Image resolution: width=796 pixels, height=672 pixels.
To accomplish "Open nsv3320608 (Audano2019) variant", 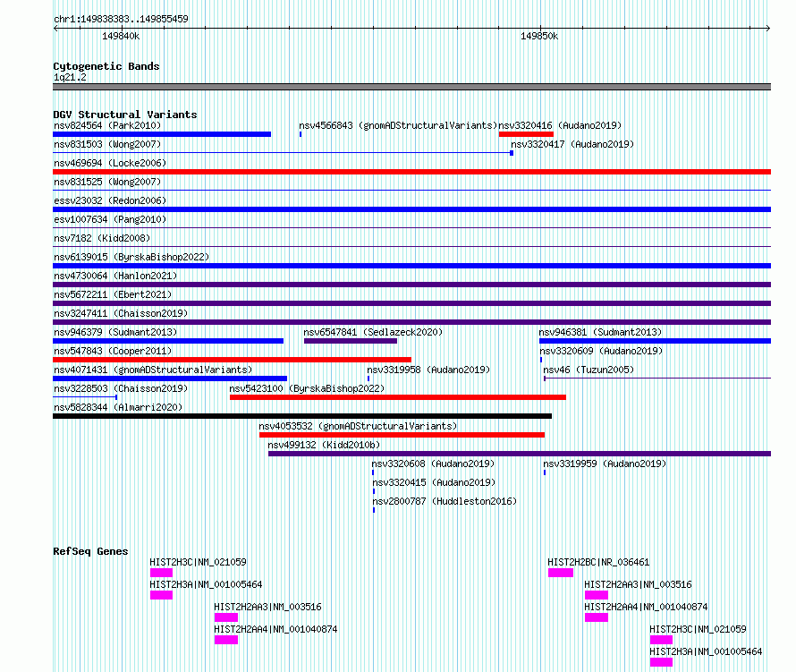I will (433, 464).
